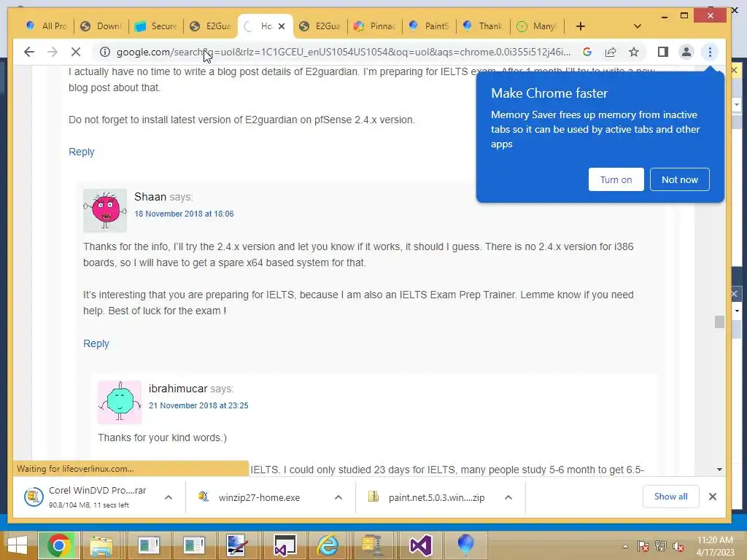The width and height of the screenshot is (747, 560).
Task: Switch to the Downl tab
Action: click(x=101, y=26)
